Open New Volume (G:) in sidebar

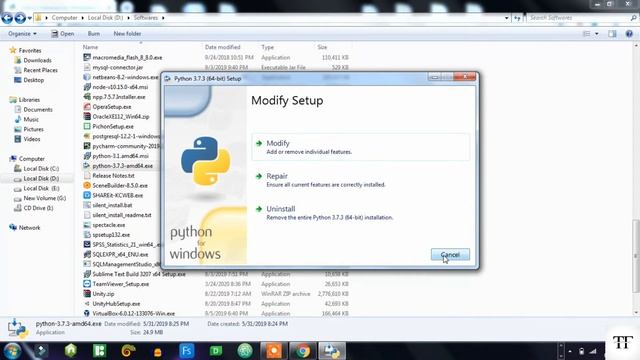tap(44, 198)
